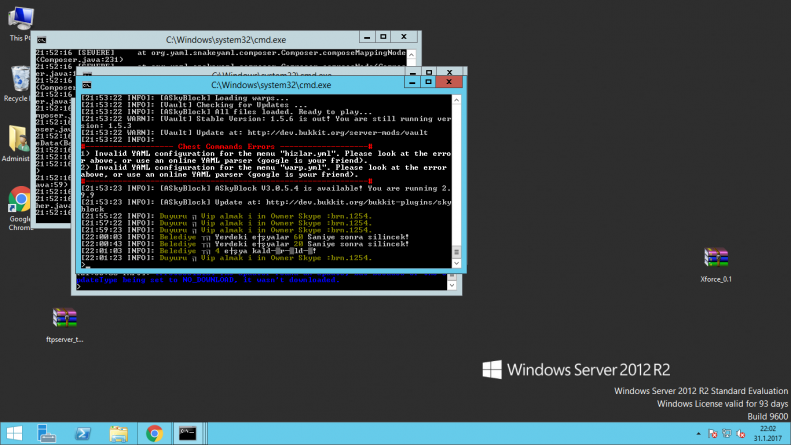The height and width of the screenshot is (445, 791).
Task: Click front cmd window scroll up arrow
Action: 456,100
